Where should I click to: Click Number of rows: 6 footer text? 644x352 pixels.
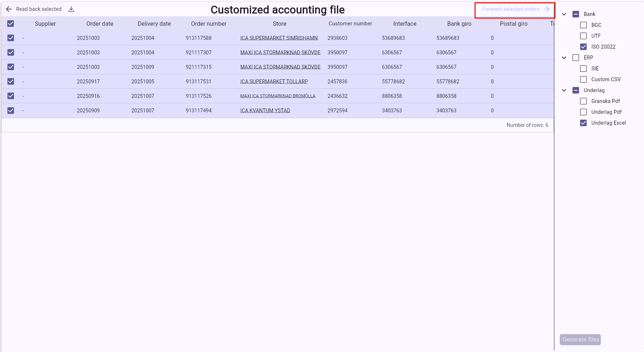tap(527, 125)
